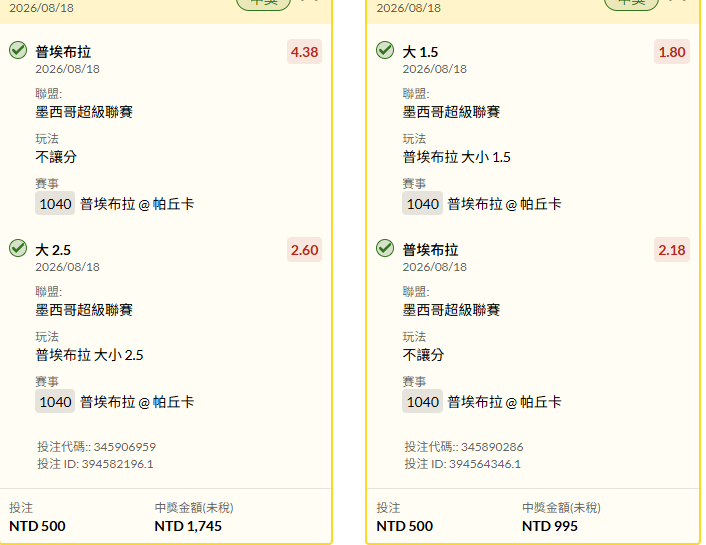This screenshot has width=706, height=545.
Task: Click 1040 match code under 大小 1.5 bet
Action: point(422,204)
